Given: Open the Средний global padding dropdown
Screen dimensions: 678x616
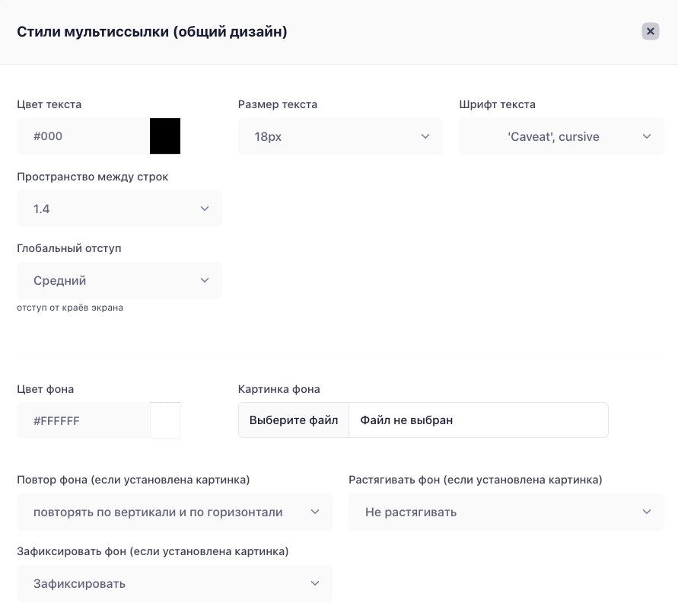Looking at the screenshot, I should coord(119,280).
